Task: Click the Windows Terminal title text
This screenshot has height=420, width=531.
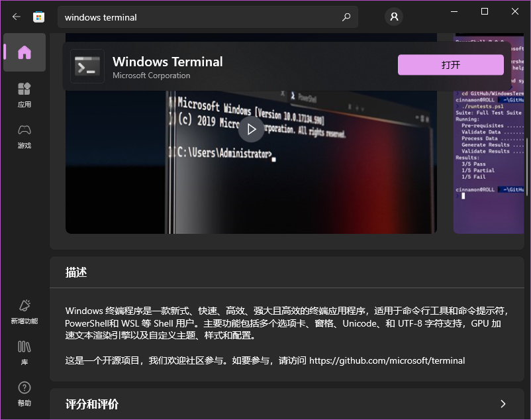Action: (168, 62)
